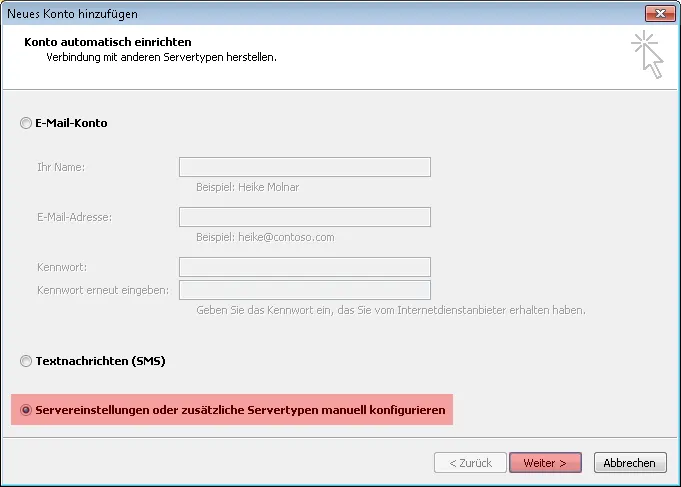Select the Textnachrichten (SMS) radio option
Screen dimensions: 681x487
tap(26, 361)
